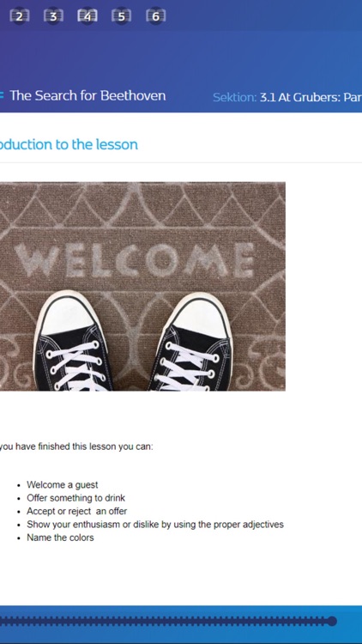
Task: Click the end knob of the progress bar
Action: [x=332, y=621]
